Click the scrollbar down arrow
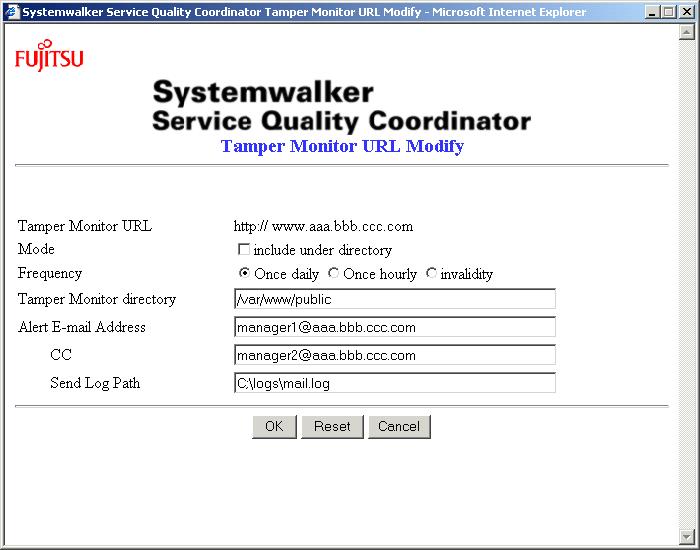The width and height of the screenshot is (700, 550). pos(686,536)
